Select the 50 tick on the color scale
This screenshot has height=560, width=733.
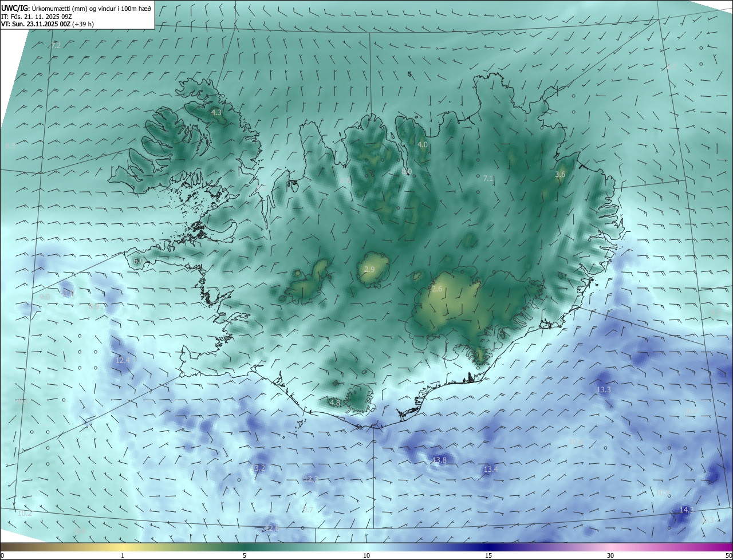click(x=728, y=555)
